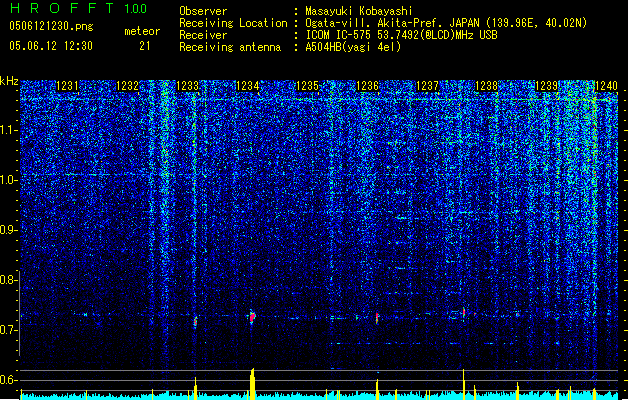Image resolution: width=629 pixels, height=400 pixels.
Task: Click the Receiving Location label
Action: pyautogui.click(x=233, y=23)
